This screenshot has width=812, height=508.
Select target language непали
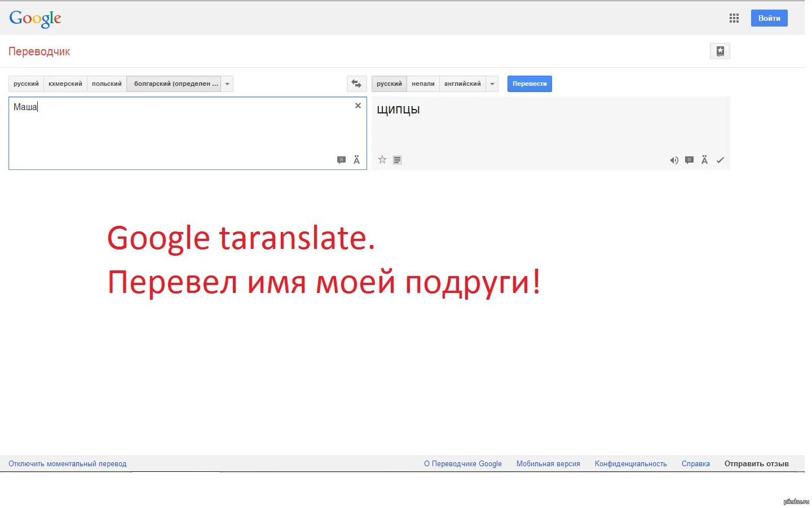click(423, 84)
